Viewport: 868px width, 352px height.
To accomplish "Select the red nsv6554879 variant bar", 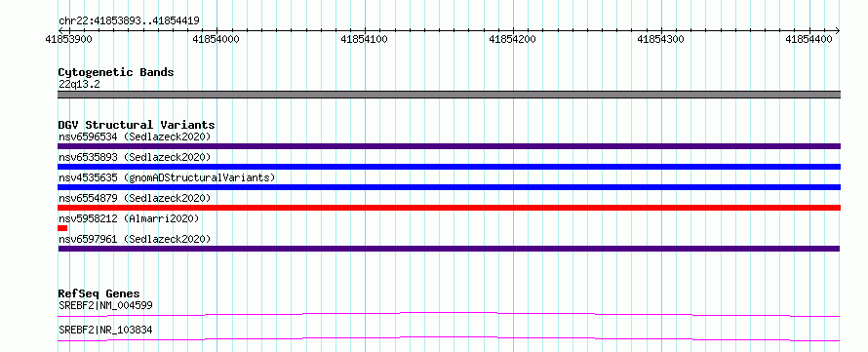I will point(449,208).
